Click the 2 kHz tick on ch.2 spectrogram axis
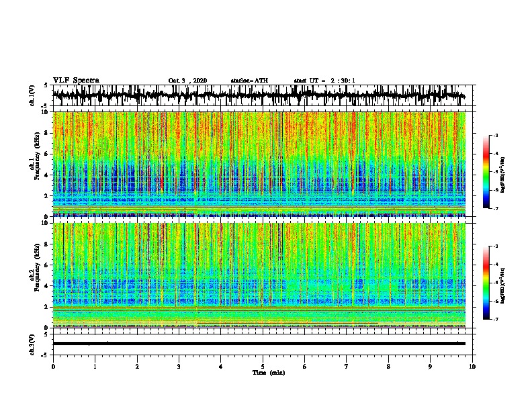This screenshot has height=411, width=532. click(46, 307)
